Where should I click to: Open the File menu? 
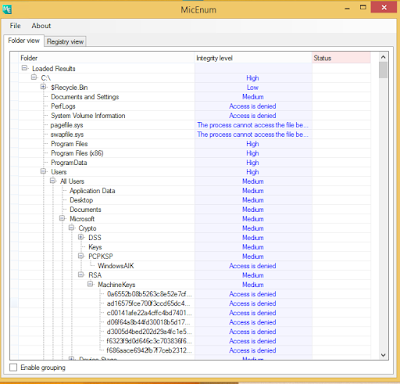point(15,26)
